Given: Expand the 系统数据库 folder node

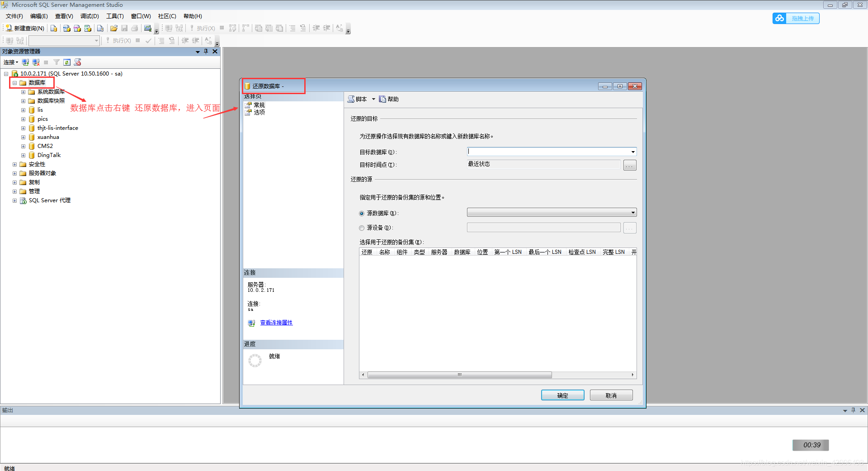Looking at the screenshot, I should click(x=23, y=92).
